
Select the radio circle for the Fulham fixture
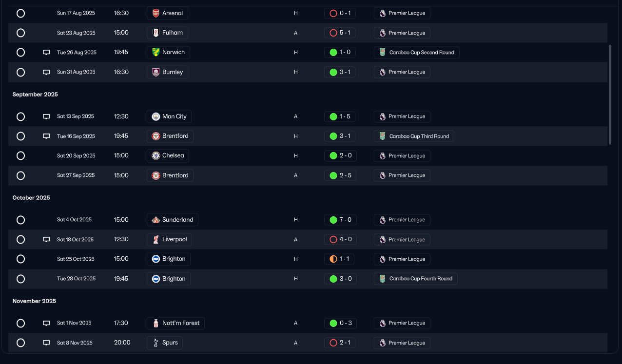point(20,33)
